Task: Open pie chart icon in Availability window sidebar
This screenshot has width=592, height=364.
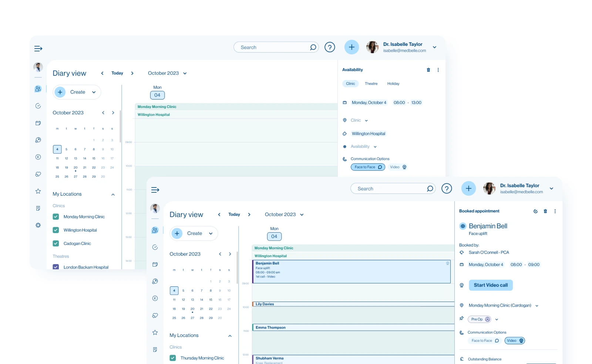Action: click(x=38, y=140)
